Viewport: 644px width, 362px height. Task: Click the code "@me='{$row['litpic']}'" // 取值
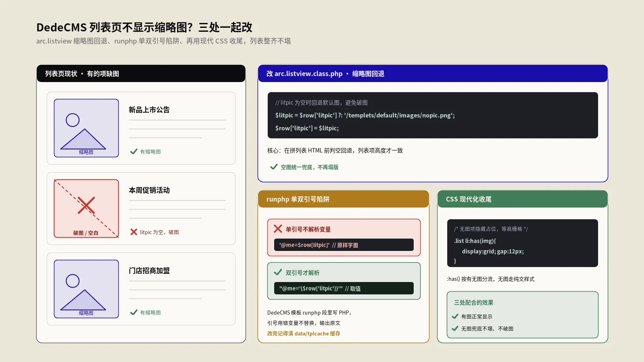320,288
